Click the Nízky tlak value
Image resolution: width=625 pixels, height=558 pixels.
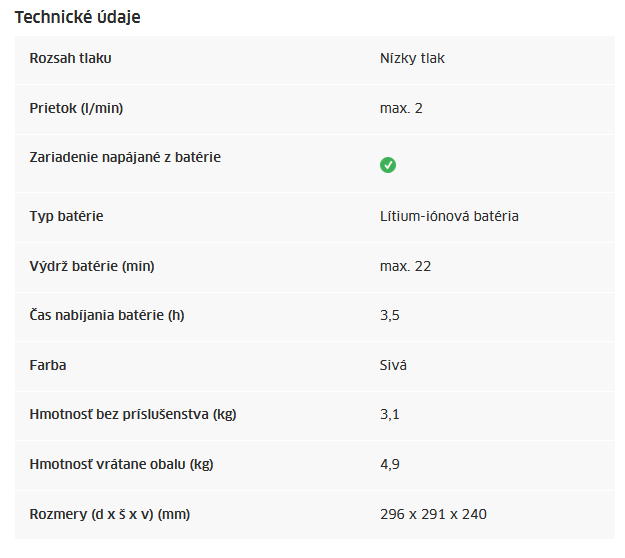[x=412, y=58]
